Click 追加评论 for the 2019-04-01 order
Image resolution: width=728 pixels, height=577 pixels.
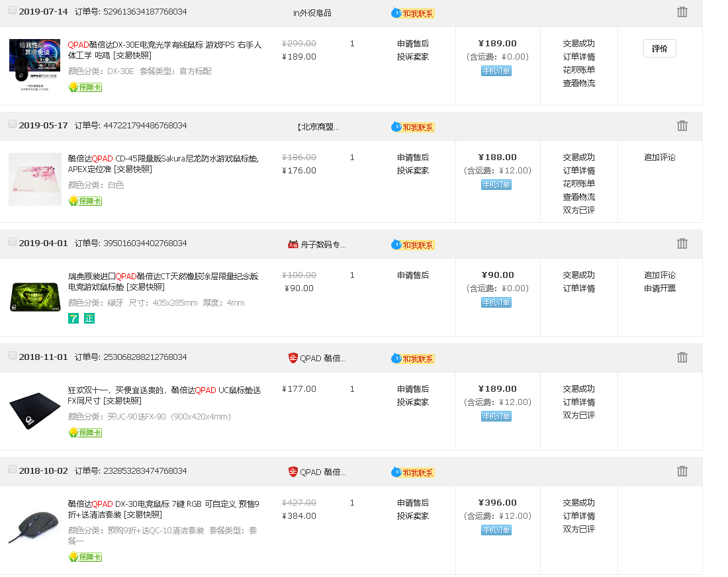660,275
